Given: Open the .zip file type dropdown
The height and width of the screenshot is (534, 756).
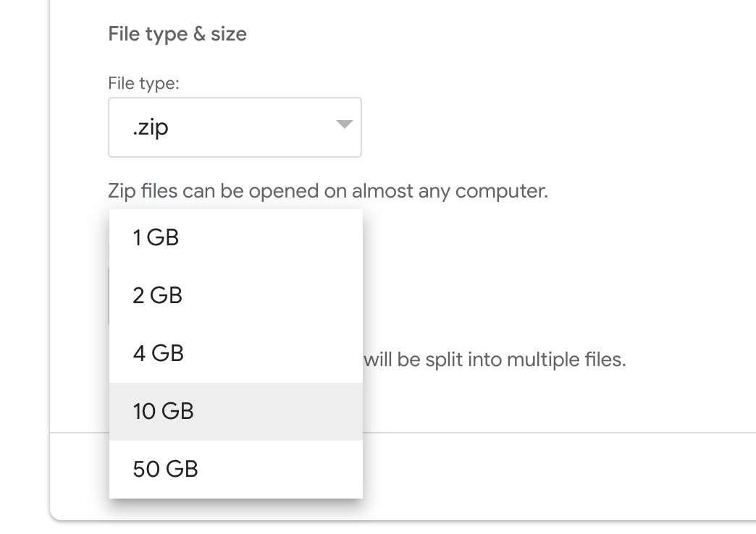Looking at the screenshot, I should pyautogui.click(x=234, y=127).
